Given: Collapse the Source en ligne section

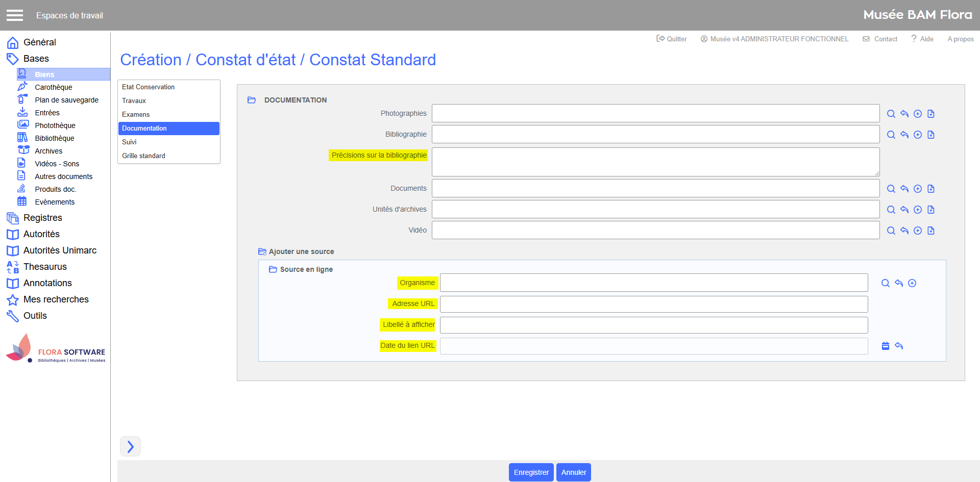Looking at the screenshot, I should (273, 269).
